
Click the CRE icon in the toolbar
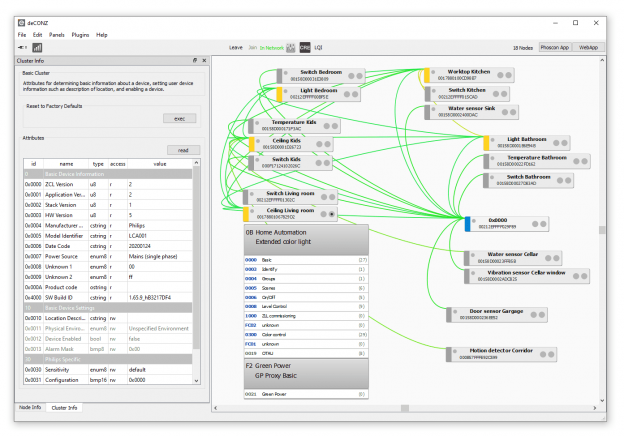(x=304, y=47)
